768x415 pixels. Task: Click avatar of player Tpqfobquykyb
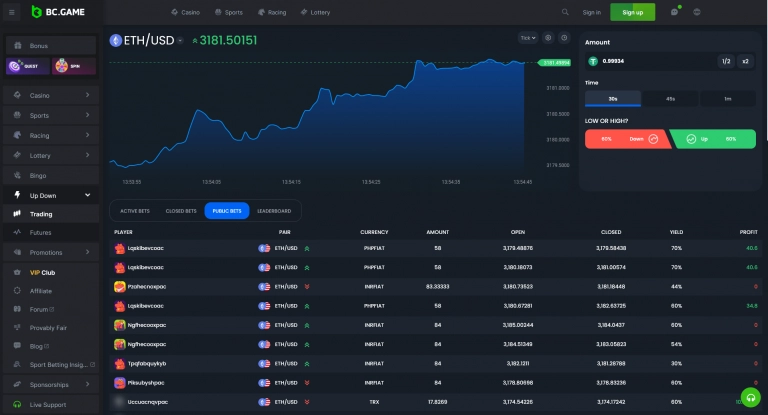pyautogui.click(x=120, y=364)
